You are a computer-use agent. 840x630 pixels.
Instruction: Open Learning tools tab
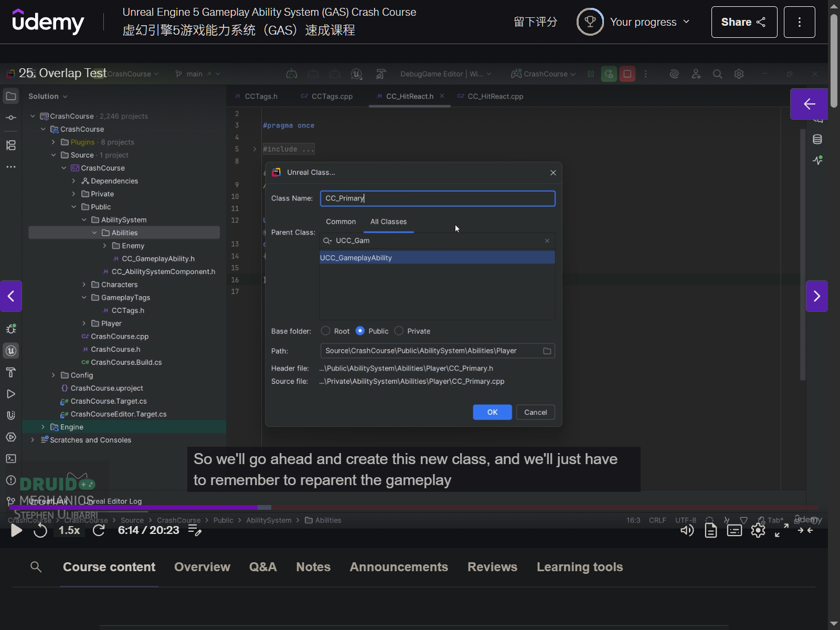[579, 567]
